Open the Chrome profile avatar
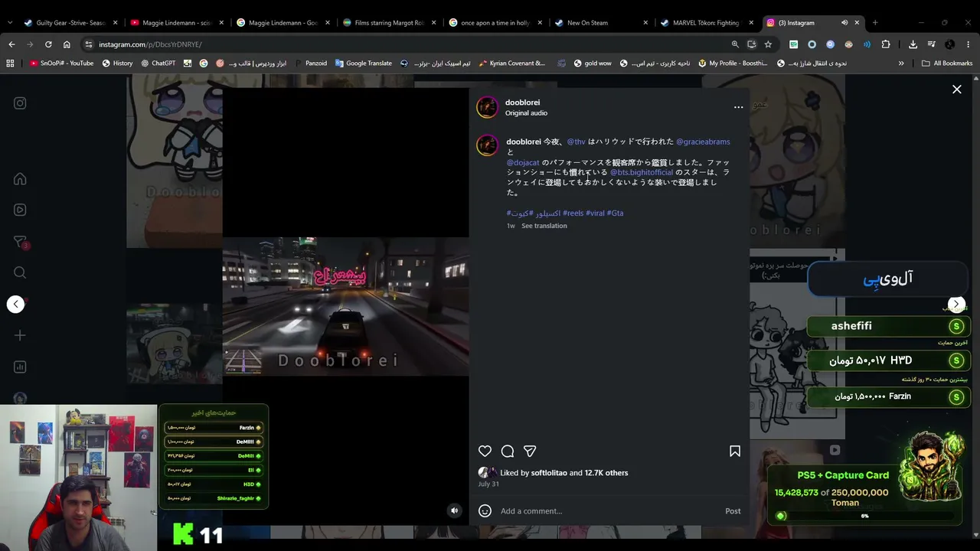The width and height of the screenshot is (980, 551). pyautogui.click(x=949, y=44)
